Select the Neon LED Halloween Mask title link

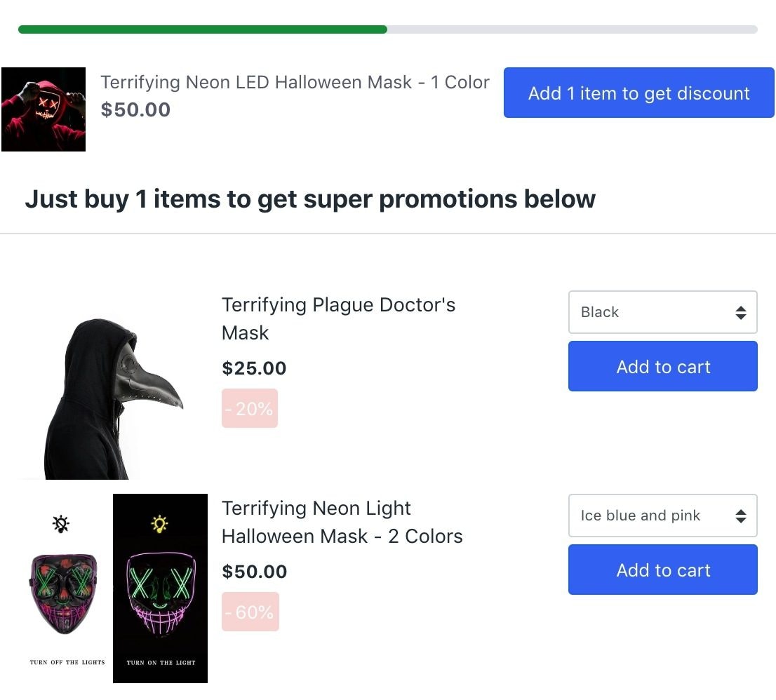tap(295, 82)
